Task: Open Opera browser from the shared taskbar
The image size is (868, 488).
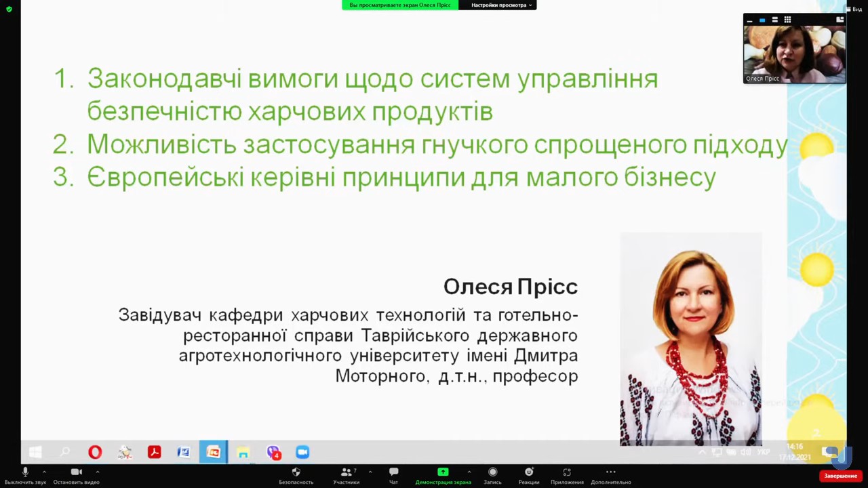Action: 95,452
